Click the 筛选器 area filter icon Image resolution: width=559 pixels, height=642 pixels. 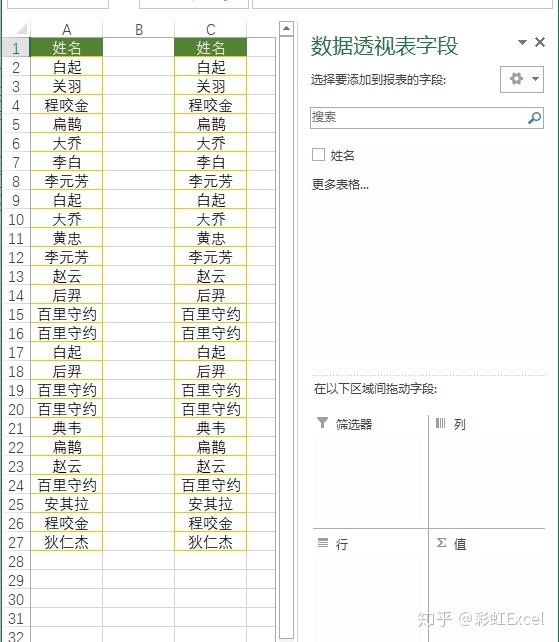[323, 423]
